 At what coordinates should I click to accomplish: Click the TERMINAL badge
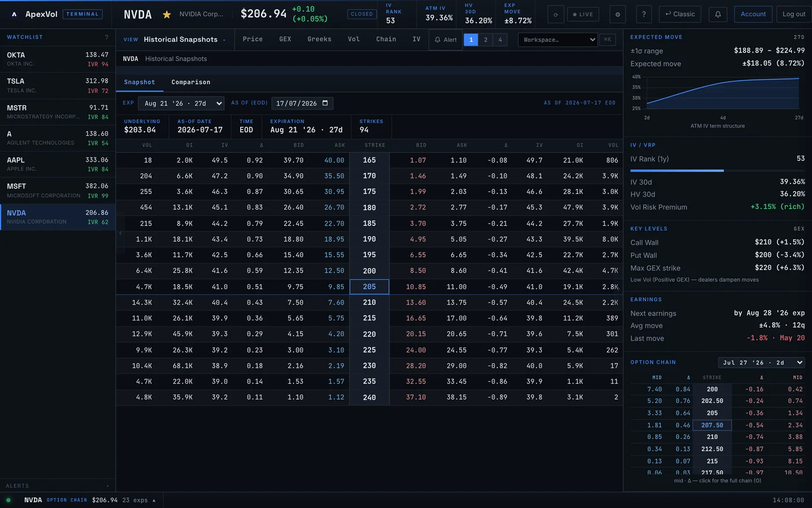(x=82, y=14)
